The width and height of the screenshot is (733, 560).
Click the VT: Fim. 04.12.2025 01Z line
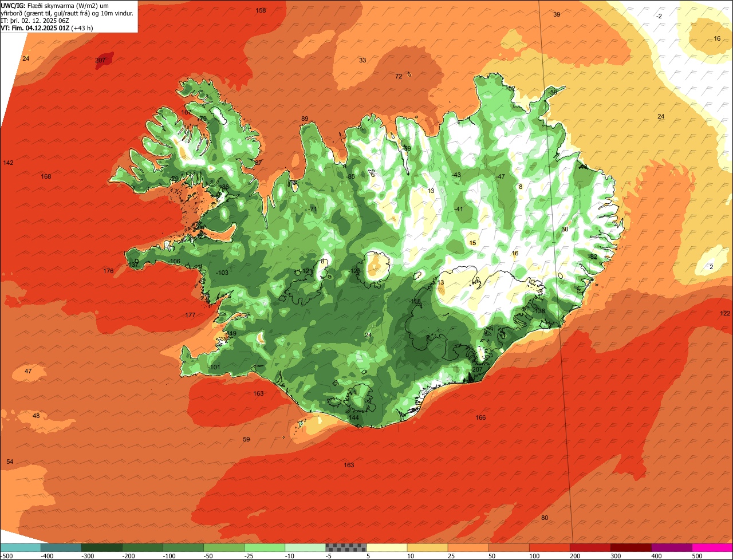tap(47, 27)
